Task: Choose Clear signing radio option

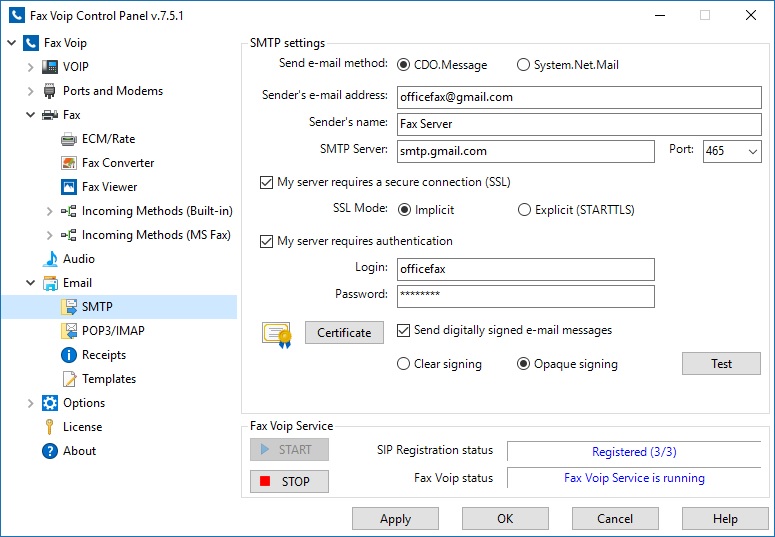Action: [404, 364]
